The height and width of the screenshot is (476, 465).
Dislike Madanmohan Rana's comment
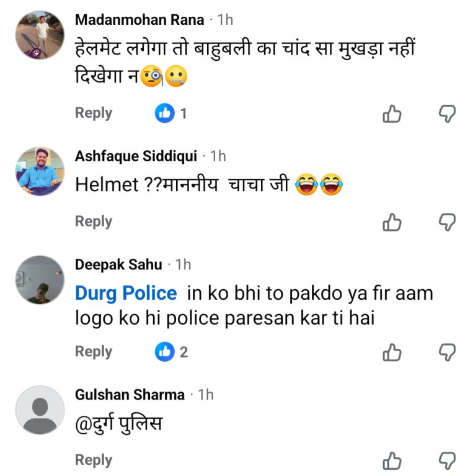point(447,114)
